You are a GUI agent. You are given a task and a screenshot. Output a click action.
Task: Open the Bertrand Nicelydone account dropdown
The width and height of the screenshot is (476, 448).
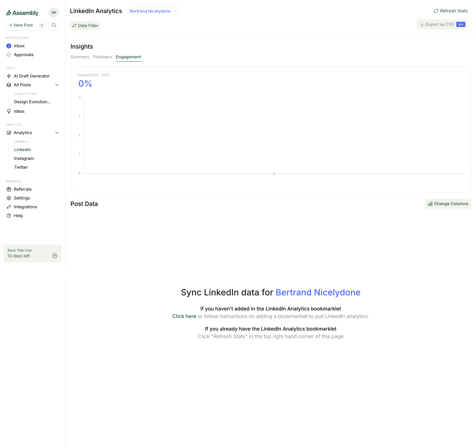pos(154,11)
